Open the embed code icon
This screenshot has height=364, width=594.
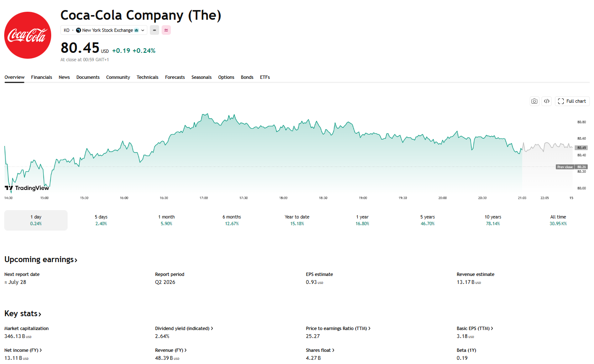coord(547,101)
